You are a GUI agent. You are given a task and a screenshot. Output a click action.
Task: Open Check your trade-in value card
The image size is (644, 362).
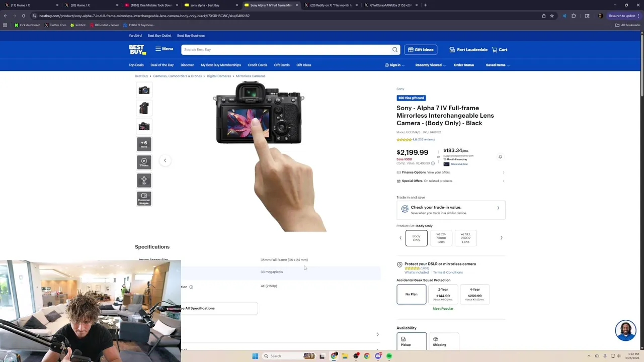451,210
